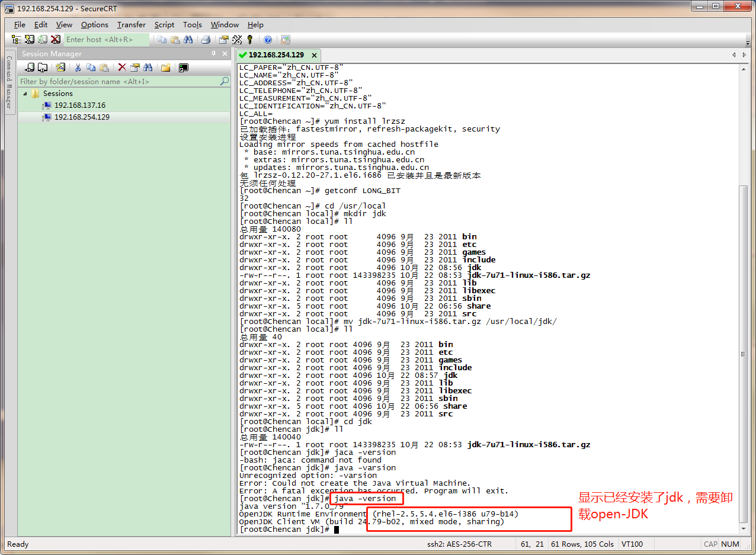Click 'yum install lrzsz' command line

365,121
